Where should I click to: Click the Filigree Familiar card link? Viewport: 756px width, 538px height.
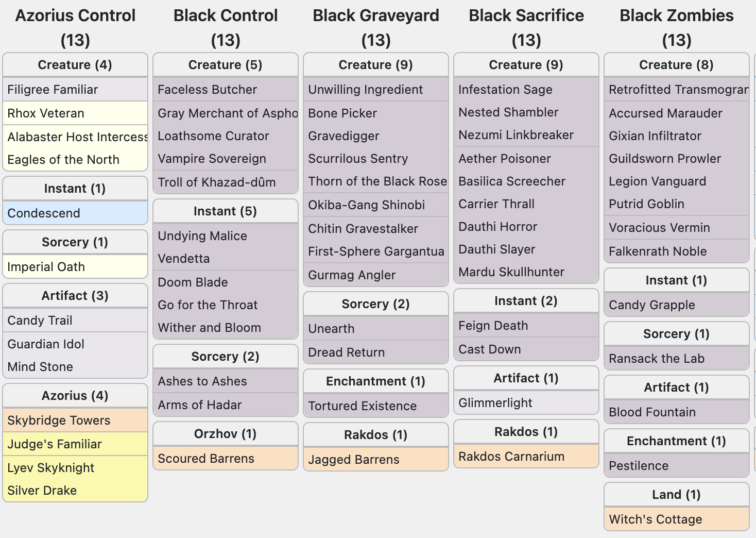tap(53, 90)
